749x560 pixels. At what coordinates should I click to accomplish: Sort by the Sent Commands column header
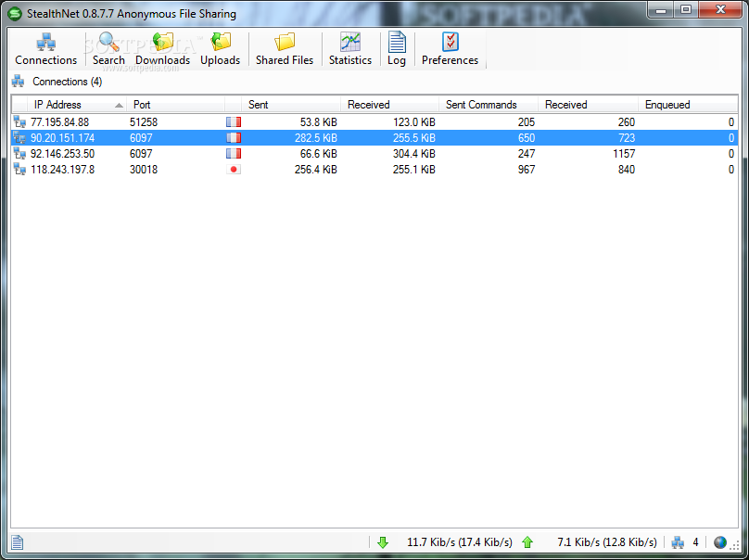[489, 105]
